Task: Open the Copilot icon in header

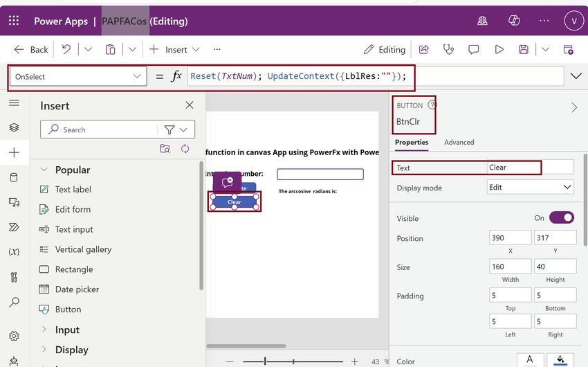Action: (514, 21)
